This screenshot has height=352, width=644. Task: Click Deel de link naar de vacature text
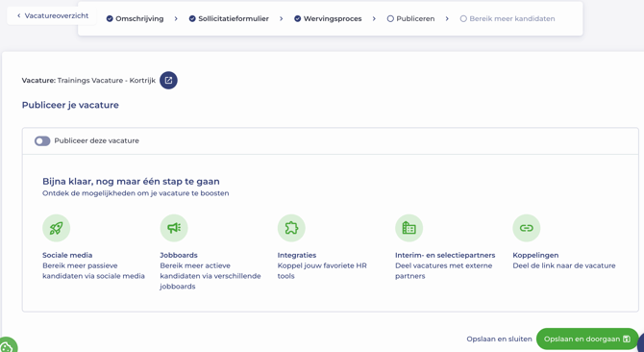(x=564, y=265)
